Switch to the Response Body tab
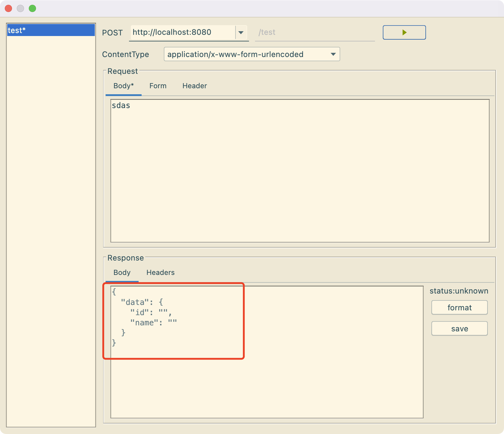The width and height of the screenshot is (504, 434). 122,273
